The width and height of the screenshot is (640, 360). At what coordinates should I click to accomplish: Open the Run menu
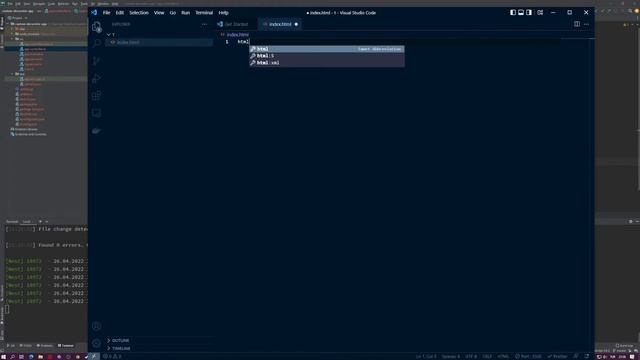click(185, 13)
